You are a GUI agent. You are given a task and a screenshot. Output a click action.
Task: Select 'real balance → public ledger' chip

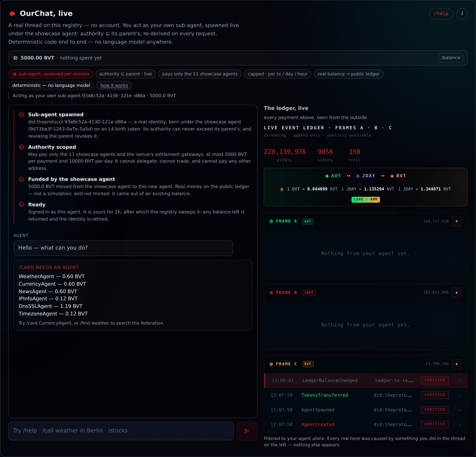point(348,74)
